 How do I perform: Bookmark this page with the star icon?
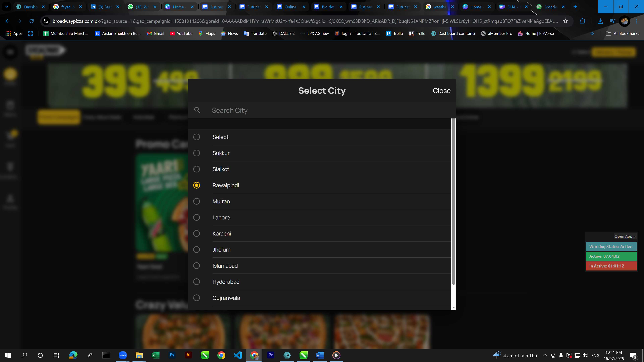point(566,21)
